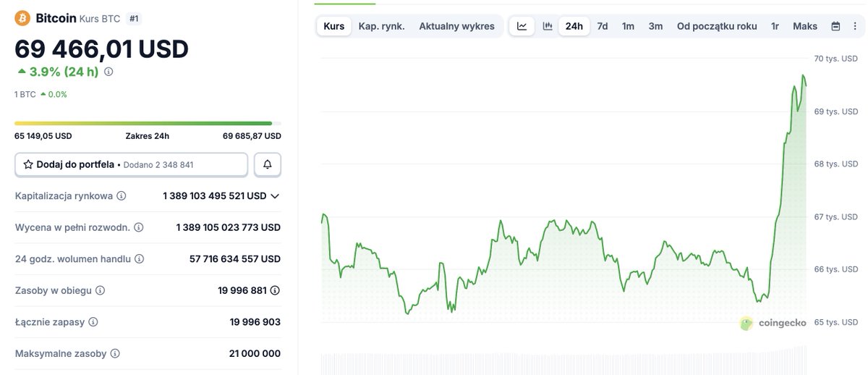This screenshot has width=868, height=375.
Task: Click the #1 rank badge
Action: point(133,18)
